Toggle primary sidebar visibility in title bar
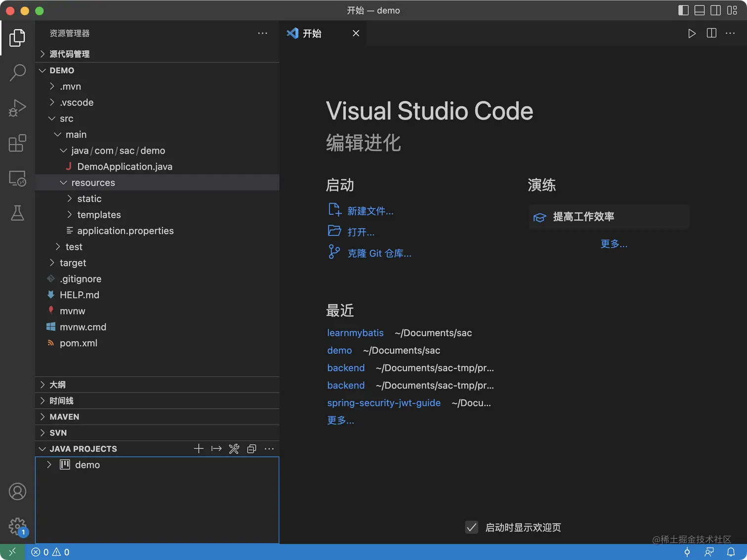Screen dimensions: 747x560 point(683,10)
